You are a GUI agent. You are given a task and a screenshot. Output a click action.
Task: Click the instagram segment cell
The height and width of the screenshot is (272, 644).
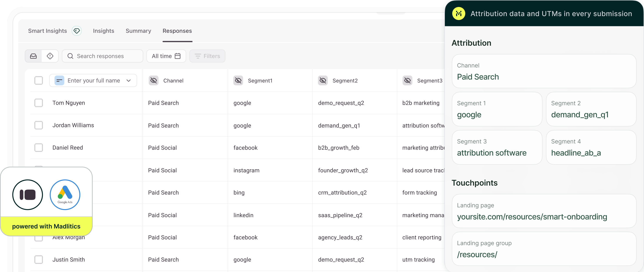pos(246,170)
